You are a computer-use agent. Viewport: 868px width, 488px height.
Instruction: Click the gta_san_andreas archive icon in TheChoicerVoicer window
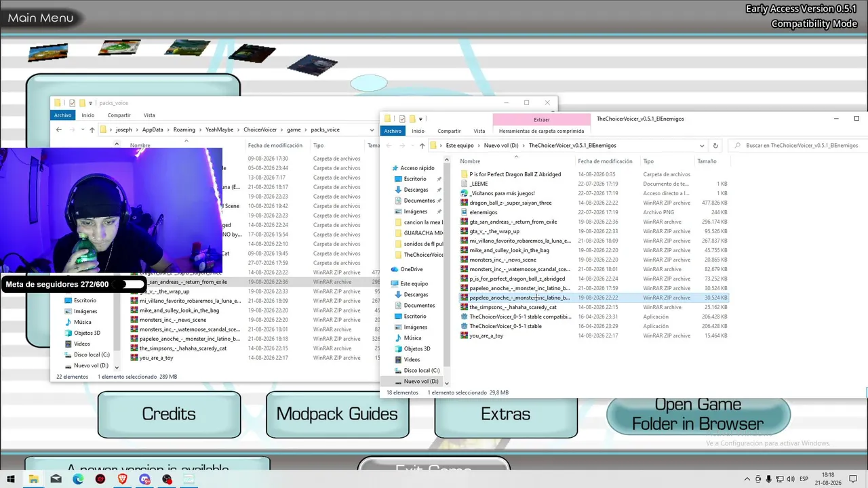pos(464,222)
